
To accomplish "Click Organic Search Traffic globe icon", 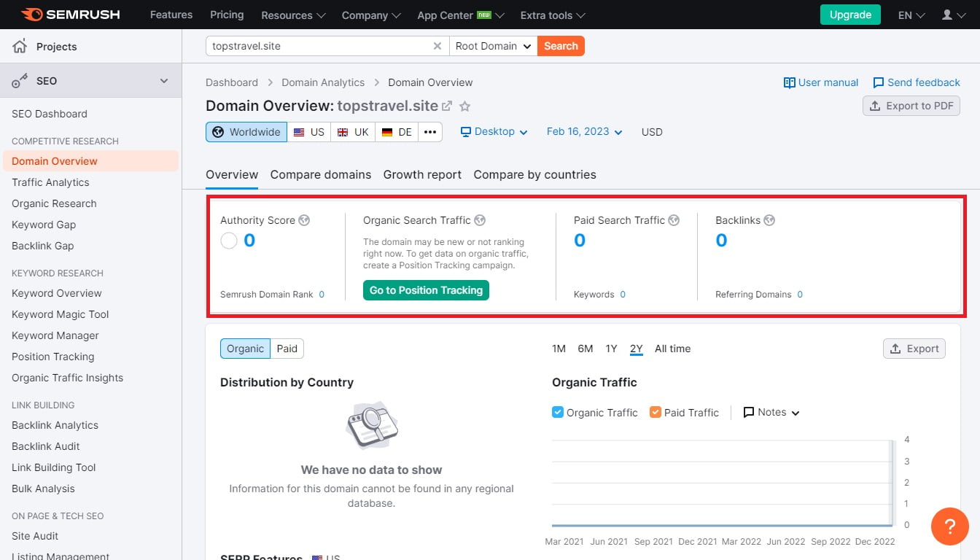I will [480, 220].
